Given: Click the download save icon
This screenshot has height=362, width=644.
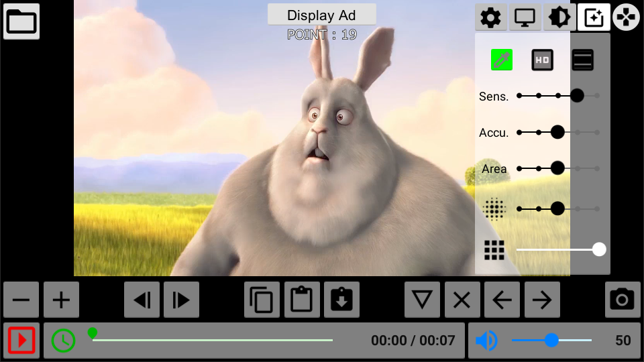Looking at the screenshot, I should pos(341,300).
